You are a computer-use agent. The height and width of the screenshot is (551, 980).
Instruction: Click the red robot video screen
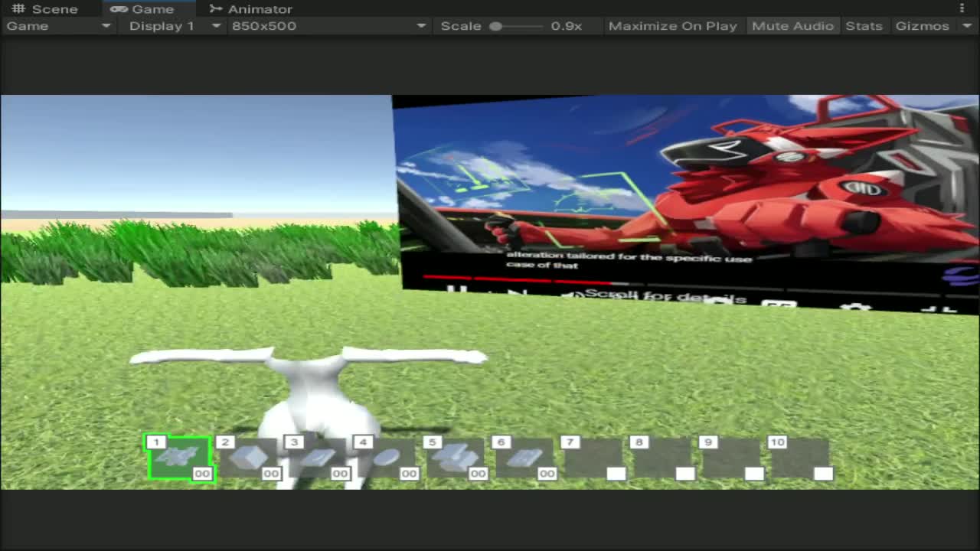687,203
